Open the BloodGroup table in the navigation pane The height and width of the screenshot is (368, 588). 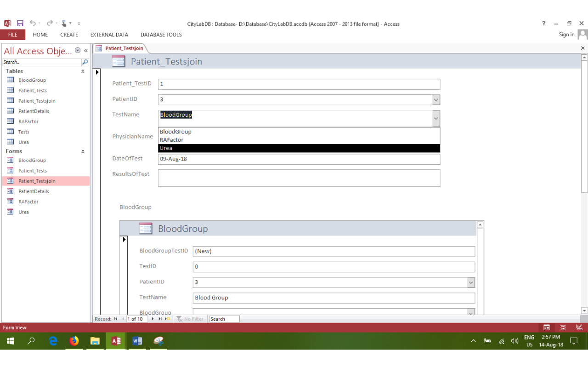point(32,80)
